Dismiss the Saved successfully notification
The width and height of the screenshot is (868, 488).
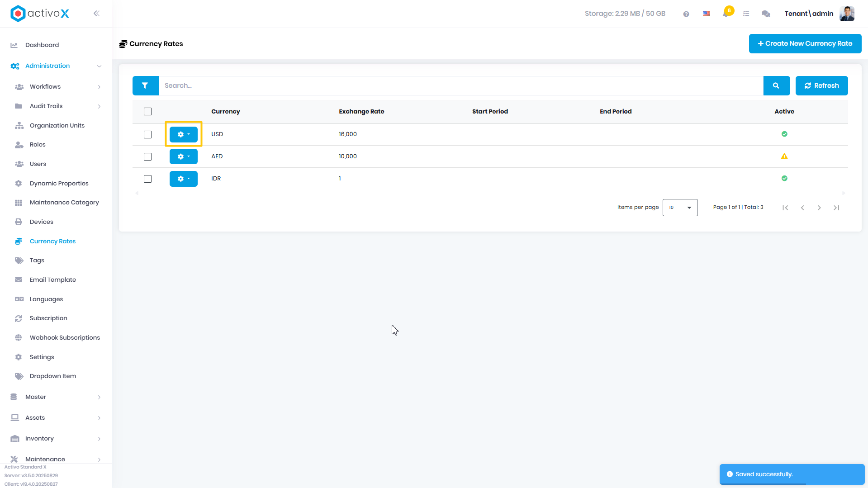click(792, 474)
